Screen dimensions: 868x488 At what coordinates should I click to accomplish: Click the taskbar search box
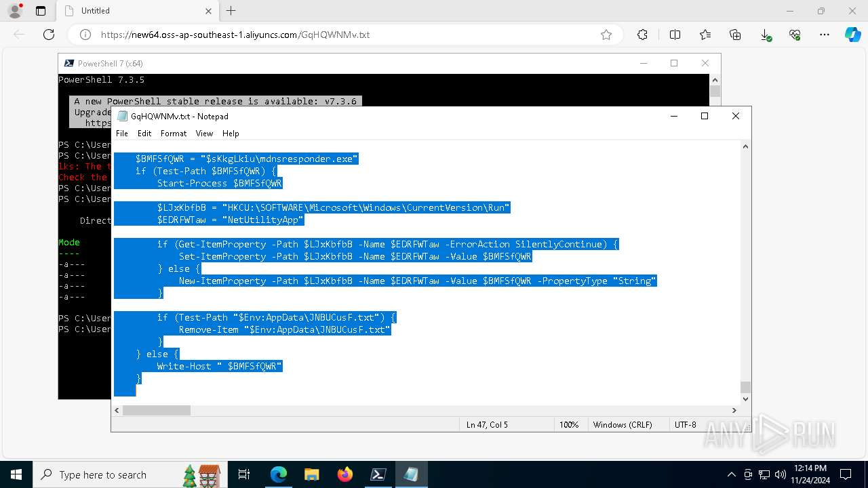tap(129, 474)
